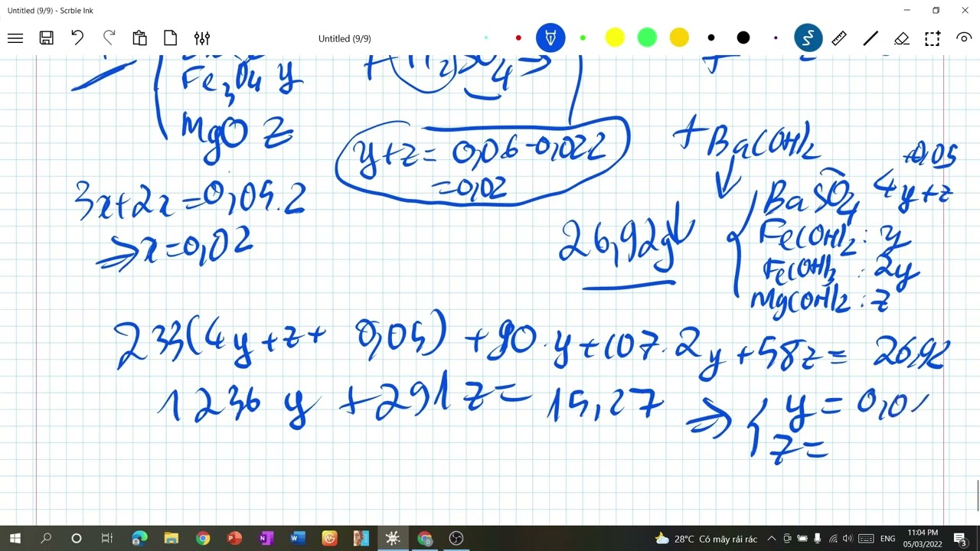The height and width of the screenshot is (551, 980).
Task: Open Cortana from the taskbar
Action: pos(77,539)
